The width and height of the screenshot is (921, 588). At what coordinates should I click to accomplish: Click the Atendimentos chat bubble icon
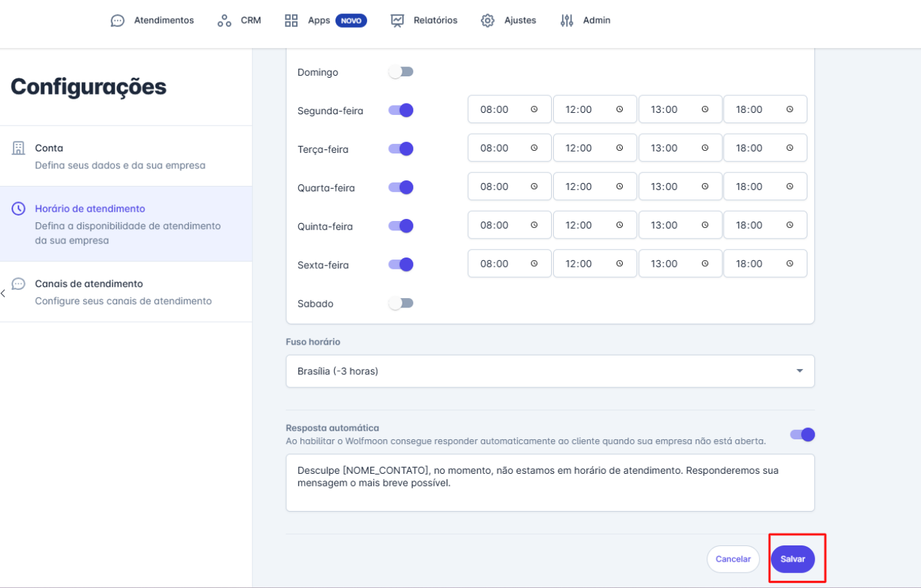point(118,20)
